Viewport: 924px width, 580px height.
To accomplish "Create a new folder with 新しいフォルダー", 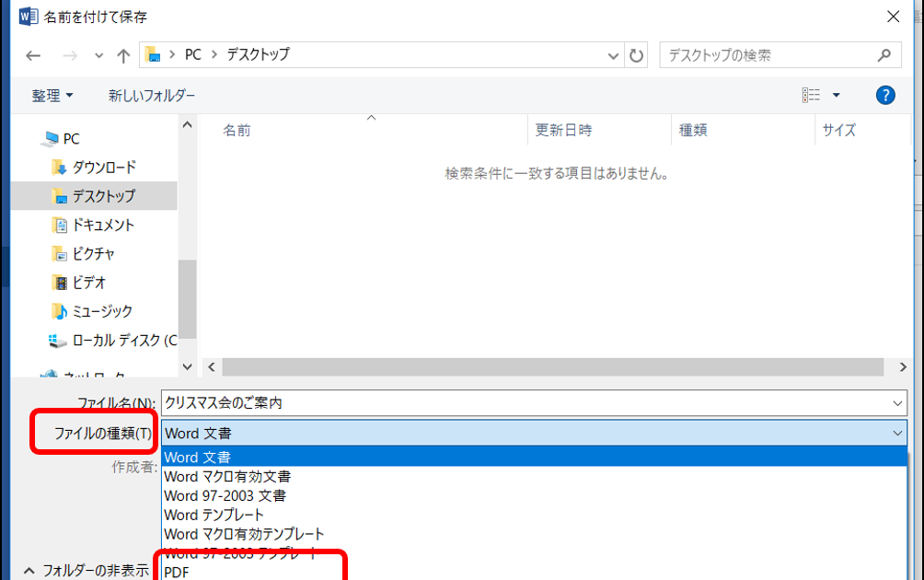I will 152,96.
